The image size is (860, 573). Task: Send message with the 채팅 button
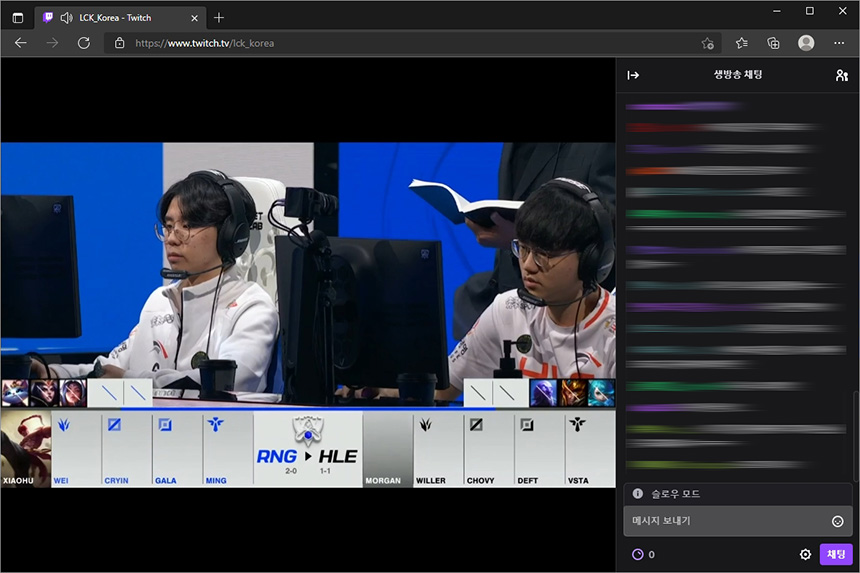pyautogui.click(x=836, y=554)
